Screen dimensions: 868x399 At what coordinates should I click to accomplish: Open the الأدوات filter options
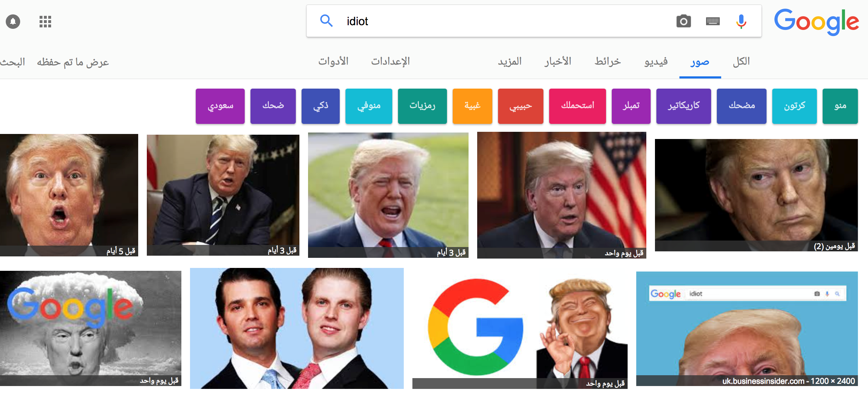[x=333, y=62]
